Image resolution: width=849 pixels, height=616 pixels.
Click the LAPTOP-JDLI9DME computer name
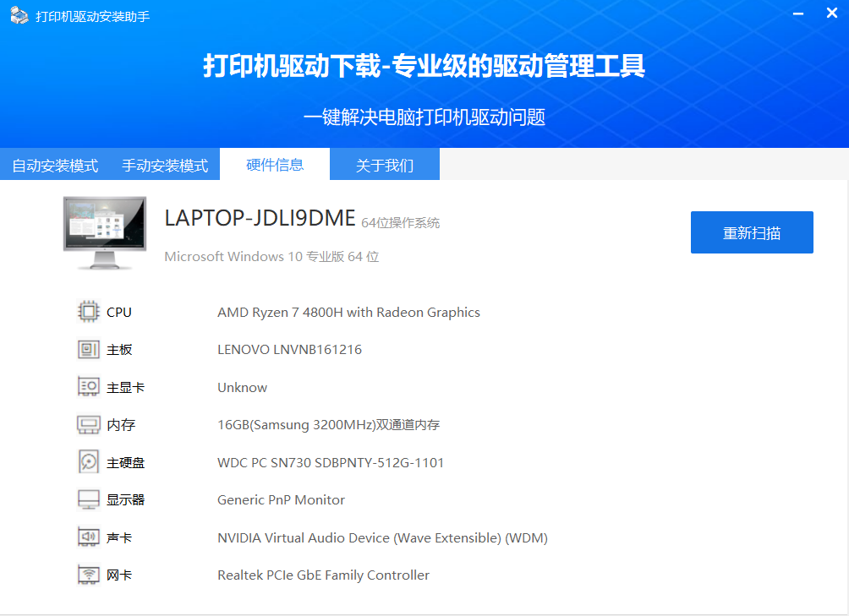point(260,218)
